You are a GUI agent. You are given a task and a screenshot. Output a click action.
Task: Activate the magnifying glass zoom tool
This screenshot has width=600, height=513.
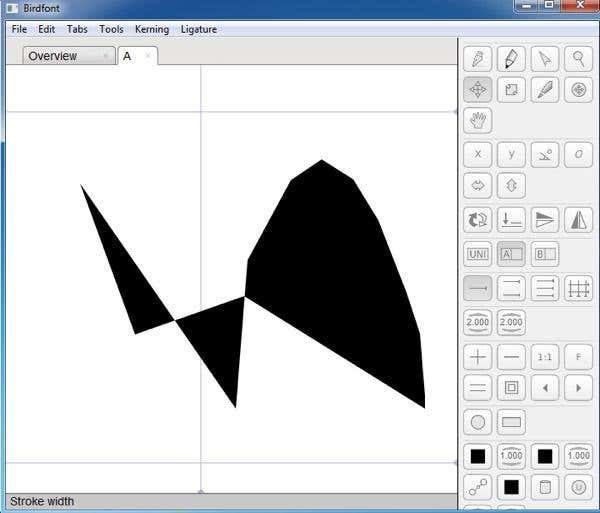tap(577, 58)
